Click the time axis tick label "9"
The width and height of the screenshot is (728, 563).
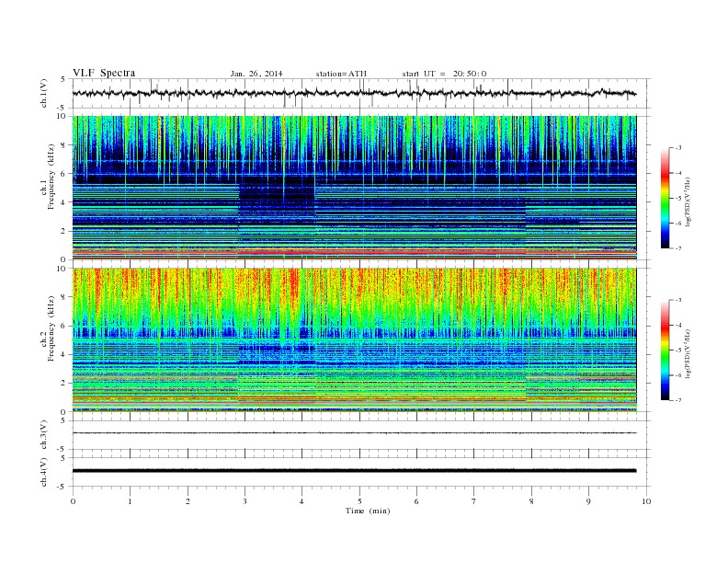[x=588, y=501]
